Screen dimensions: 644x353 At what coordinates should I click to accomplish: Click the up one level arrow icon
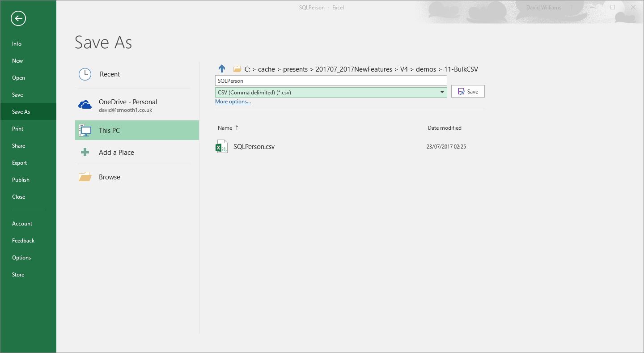(x=222, y=69)
